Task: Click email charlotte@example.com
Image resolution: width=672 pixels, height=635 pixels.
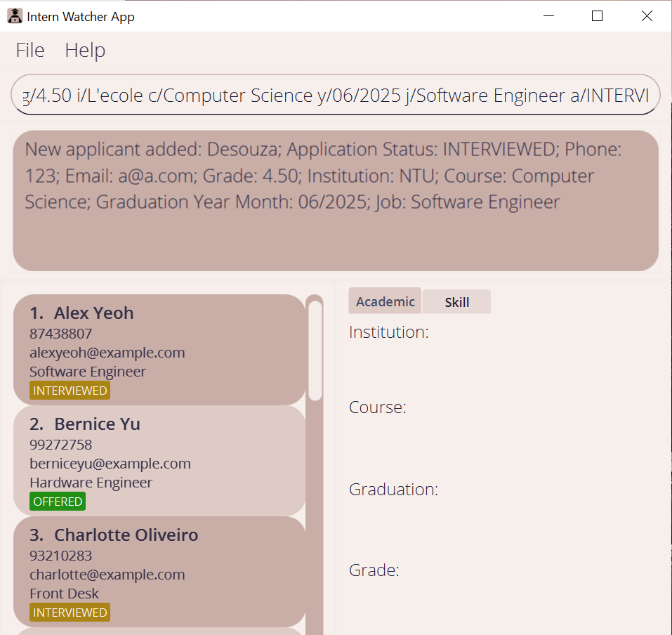Action: [107, 575]
